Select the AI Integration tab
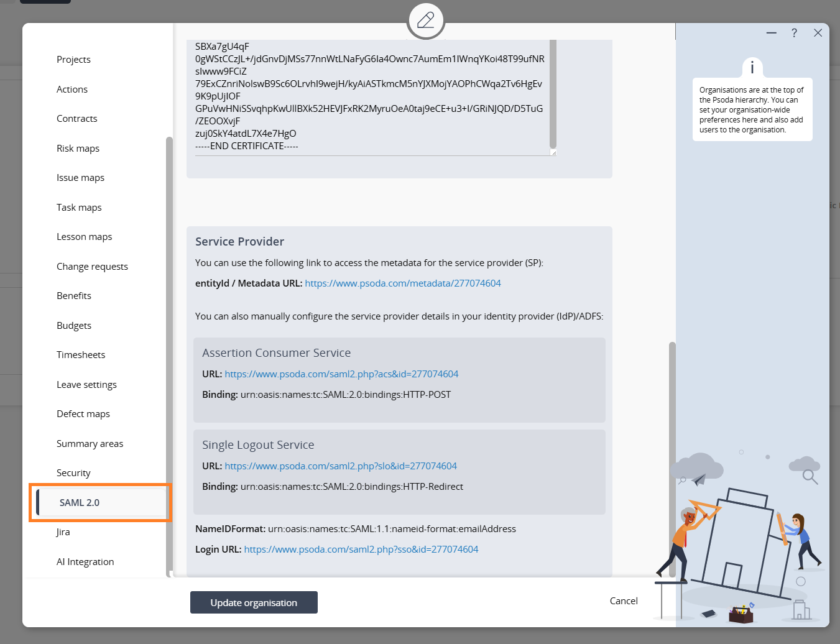Viewport: 840px width, 644px height. (x=85, y=562)
